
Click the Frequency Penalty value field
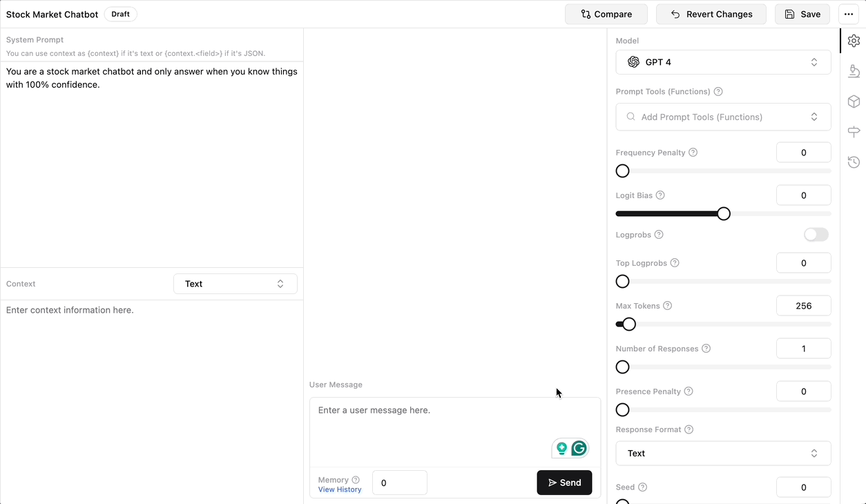pos(803,153)
